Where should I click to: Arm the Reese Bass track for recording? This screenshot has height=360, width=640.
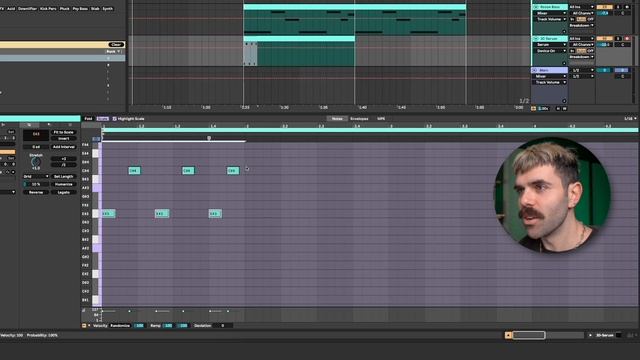point(627,7)
